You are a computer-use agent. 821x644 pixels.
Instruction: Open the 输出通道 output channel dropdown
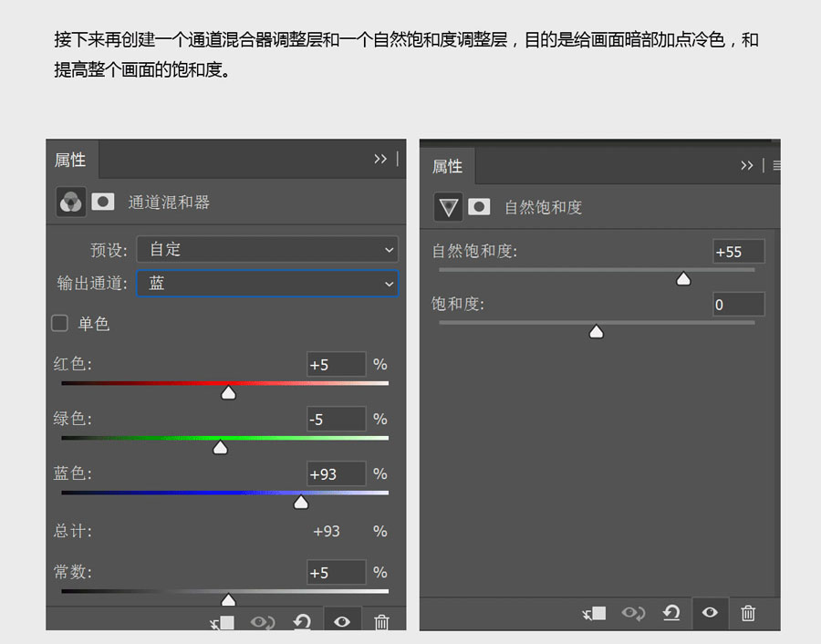coord(267,284)
